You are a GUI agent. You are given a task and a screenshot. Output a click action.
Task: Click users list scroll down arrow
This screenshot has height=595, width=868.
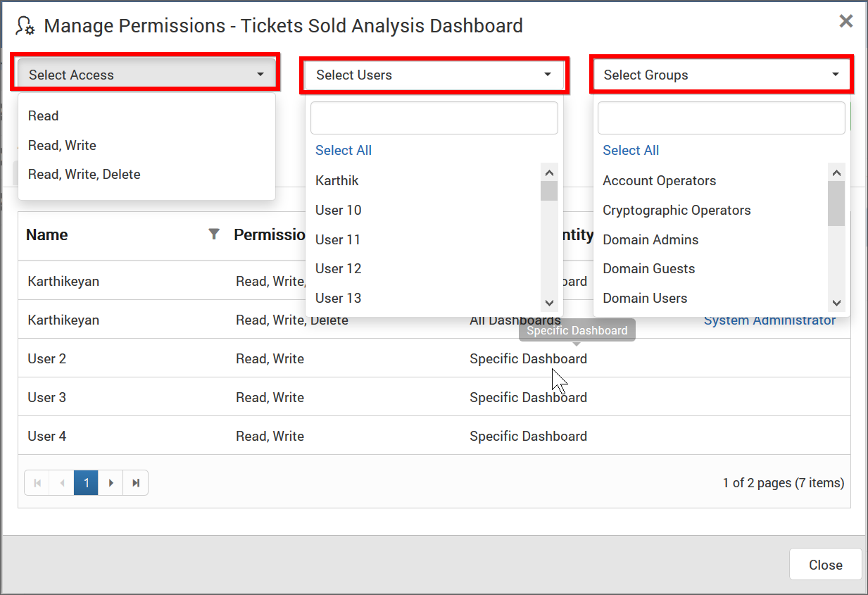tap(550, 303)
